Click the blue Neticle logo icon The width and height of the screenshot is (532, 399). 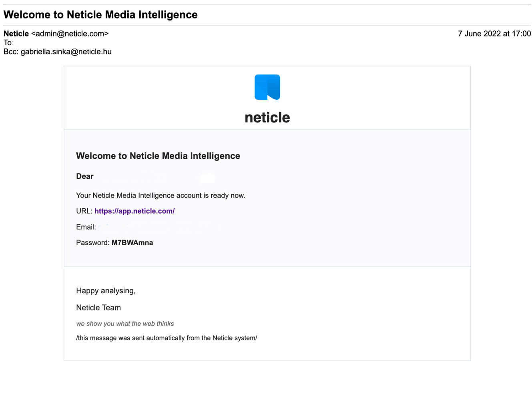pyautogui.click(x=267, y=87)
